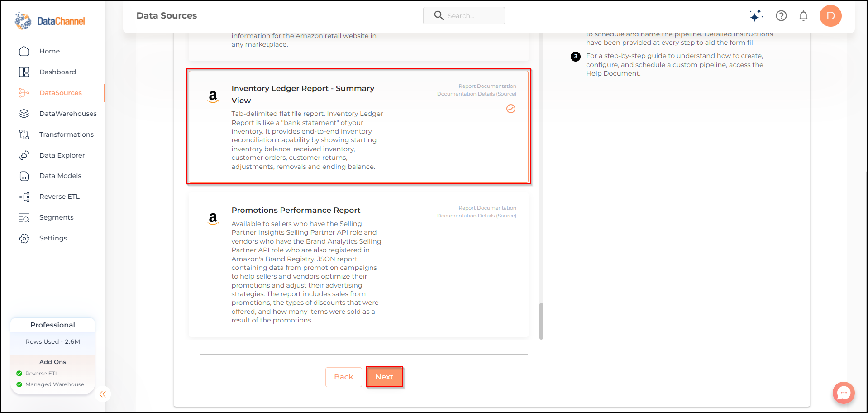Select Inventory Ledger Report - Summary View title
The width and height of the screenshot is (868, 413).
click(303, 94)
